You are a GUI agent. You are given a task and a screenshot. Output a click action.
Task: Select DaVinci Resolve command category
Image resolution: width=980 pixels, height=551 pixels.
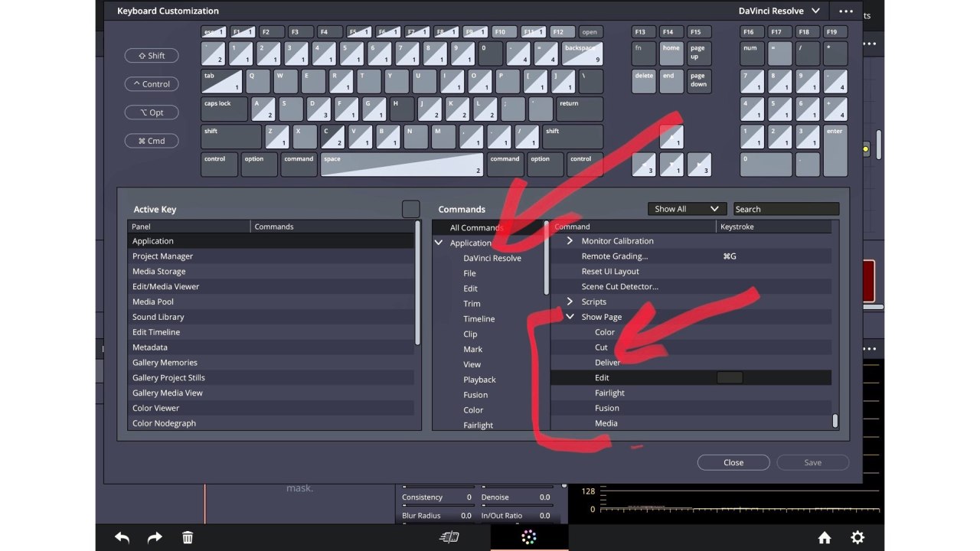tap(492, 258)
